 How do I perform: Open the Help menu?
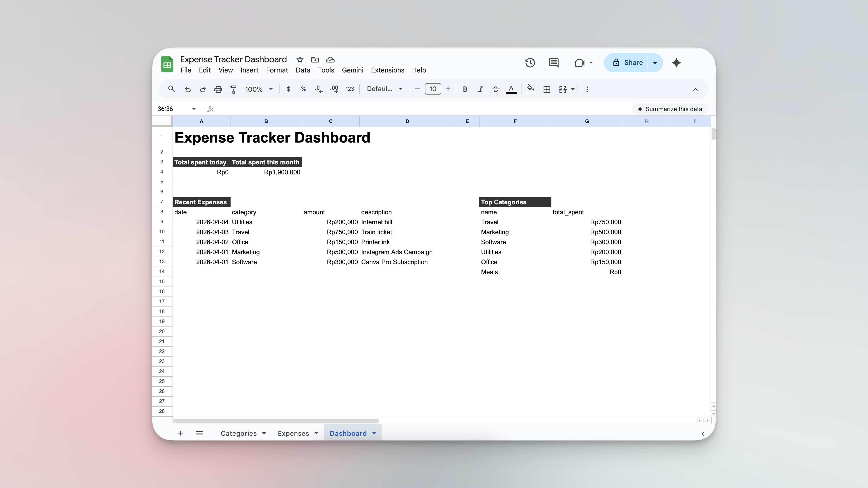[x=419, y=70]
